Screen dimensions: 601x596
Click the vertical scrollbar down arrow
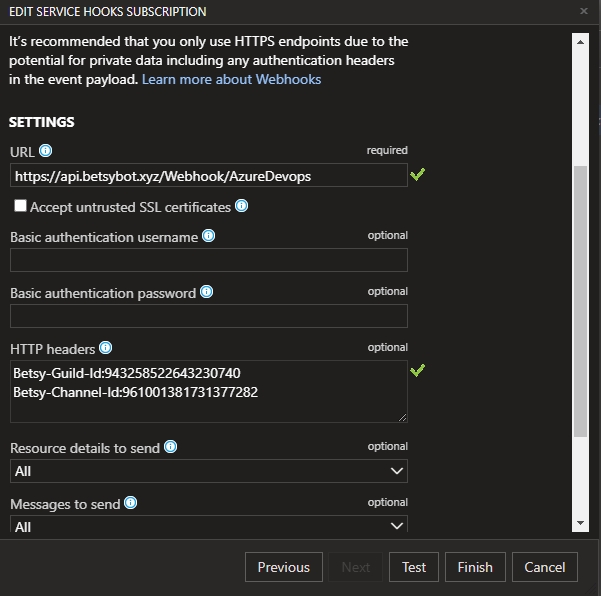(580, 523)
